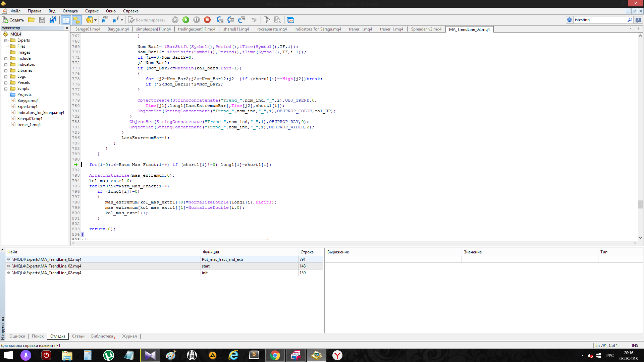This screenshot has height=362, width=644.
Task: Expand the Experts folder in Navigator
Action: [x=6, y=40]
